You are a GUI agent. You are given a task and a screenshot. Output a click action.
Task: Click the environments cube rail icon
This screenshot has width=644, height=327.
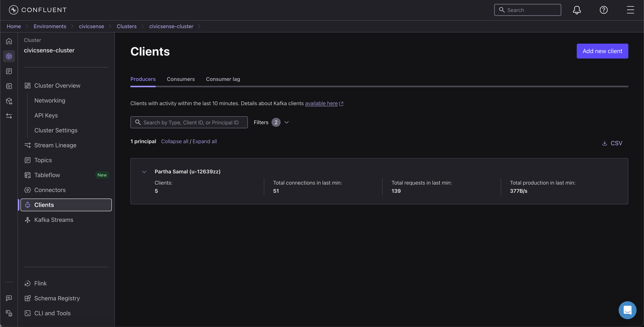click(x=9, y=56)
